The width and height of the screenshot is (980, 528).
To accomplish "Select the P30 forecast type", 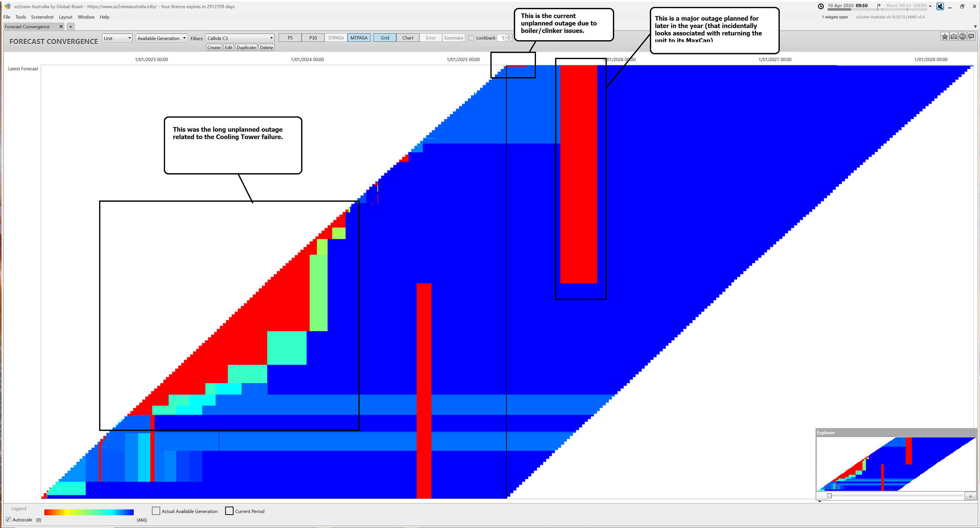I will click(x=313, y=38).
